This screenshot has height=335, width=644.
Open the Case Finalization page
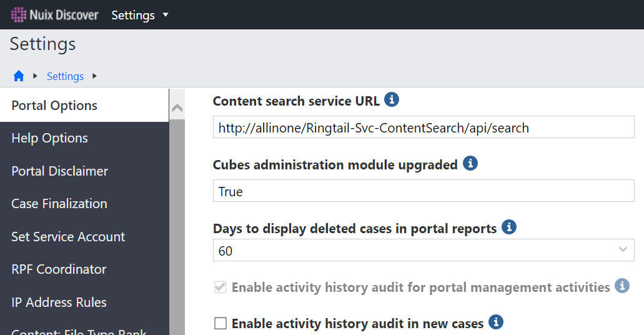coord(59,204)
